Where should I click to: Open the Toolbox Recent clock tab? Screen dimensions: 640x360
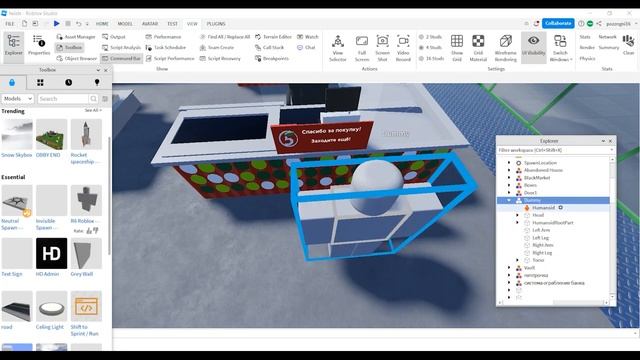68,82
